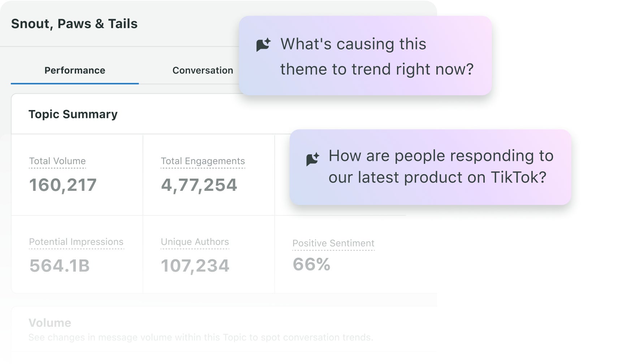The image size is (639, 364).
Task: Click the 160,217 Total Volume value
Action: coord(63,185)
